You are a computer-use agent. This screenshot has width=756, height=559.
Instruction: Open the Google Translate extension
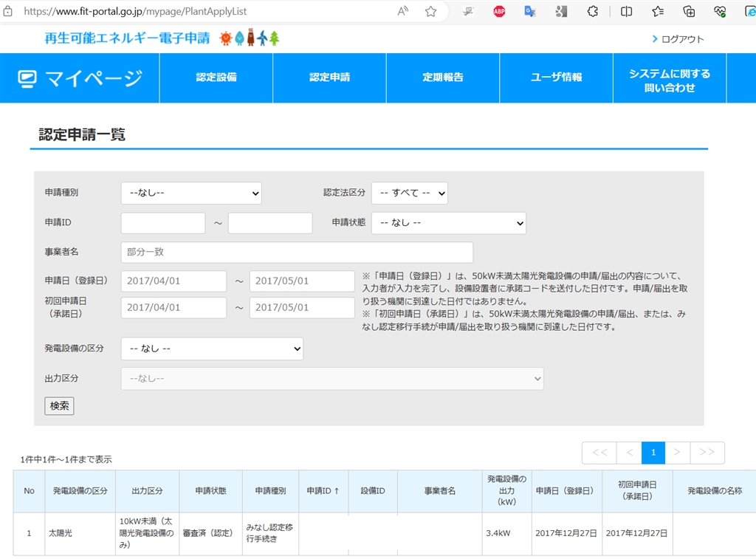[x=530, y=11]
